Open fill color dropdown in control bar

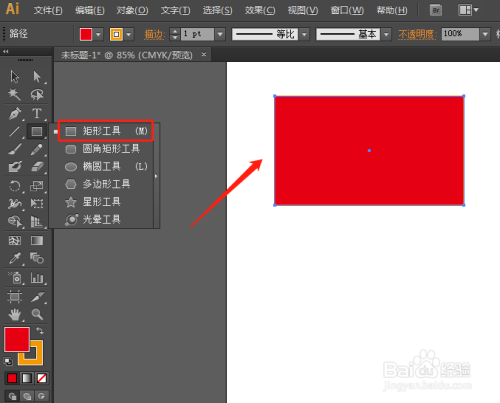tap(98, 34)
